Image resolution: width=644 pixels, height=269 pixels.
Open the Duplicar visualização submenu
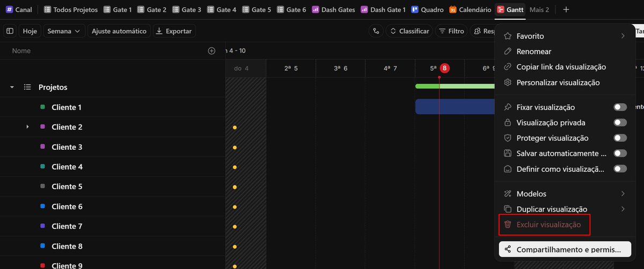pos(565,209)
